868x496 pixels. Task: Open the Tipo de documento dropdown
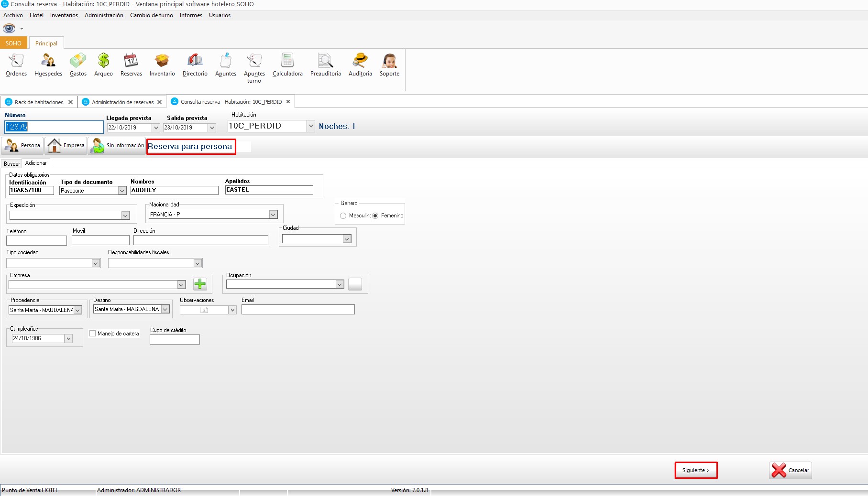pos(122,191)
